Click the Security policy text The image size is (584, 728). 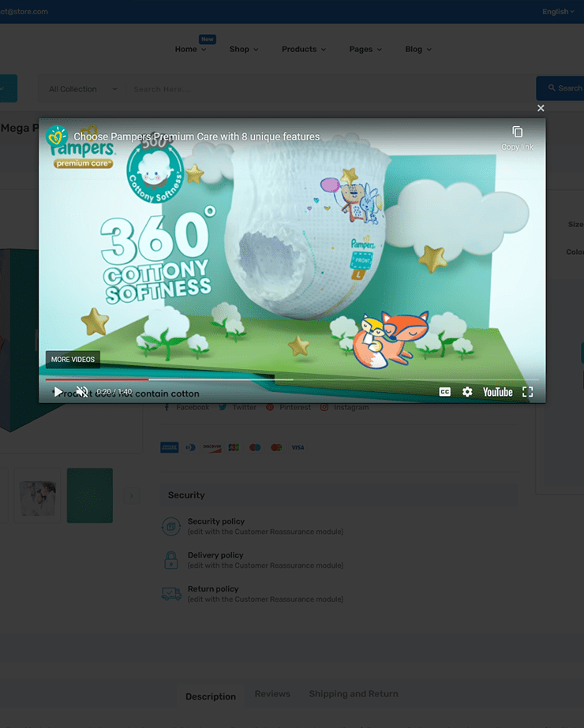[x=216, y=521]
